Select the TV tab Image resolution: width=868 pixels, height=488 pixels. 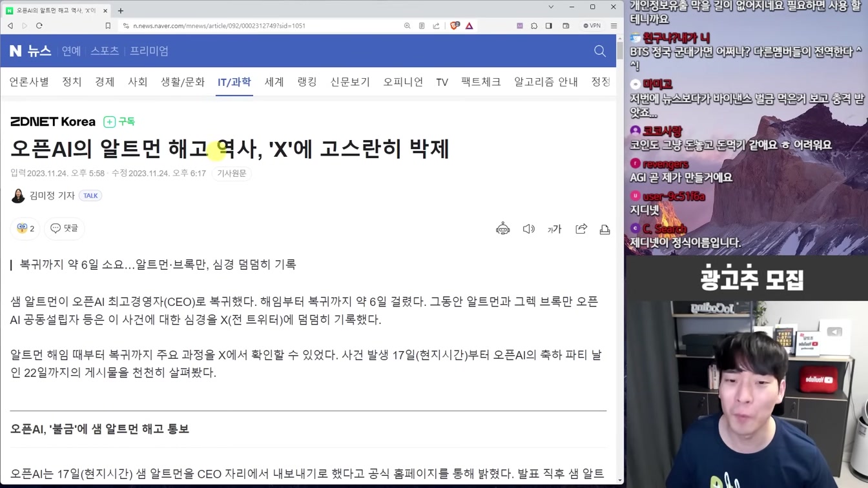point(442,82)
